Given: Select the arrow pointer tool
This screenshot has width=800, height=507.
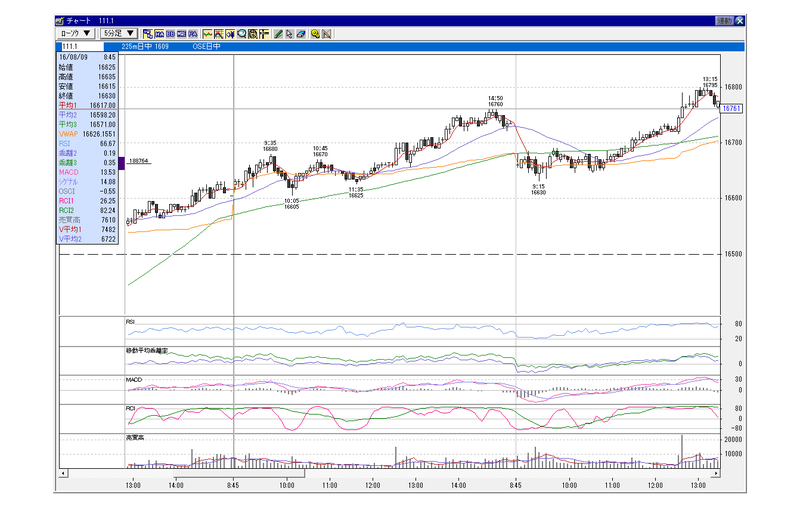Looking at the screenshot, I should 289,34.
